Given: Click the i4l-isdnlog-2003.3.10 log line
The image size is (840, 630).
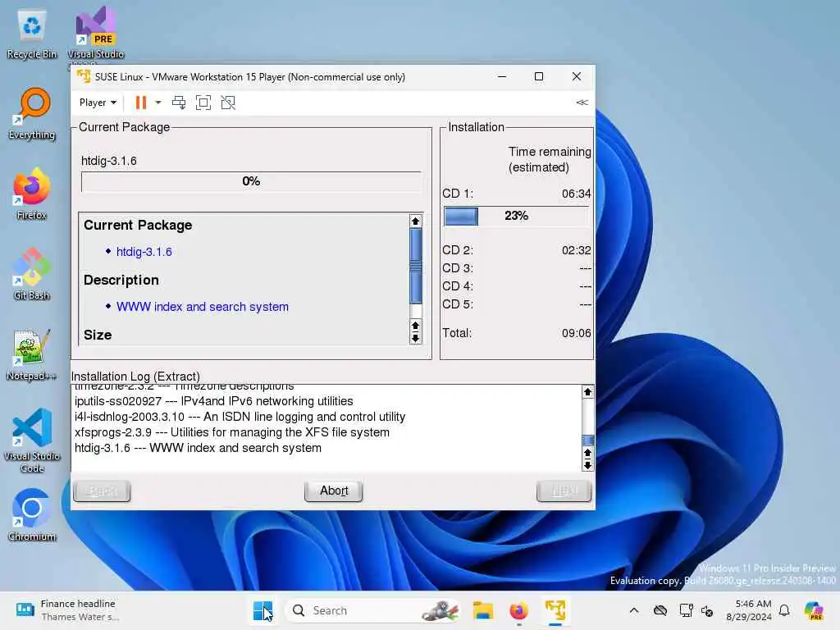Looking at the screenshot, I should [240, 417].
